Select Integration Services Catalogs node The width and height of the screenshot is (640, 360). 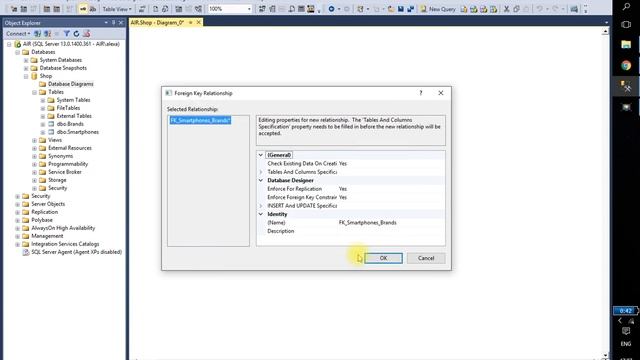[x=65, y=244]
